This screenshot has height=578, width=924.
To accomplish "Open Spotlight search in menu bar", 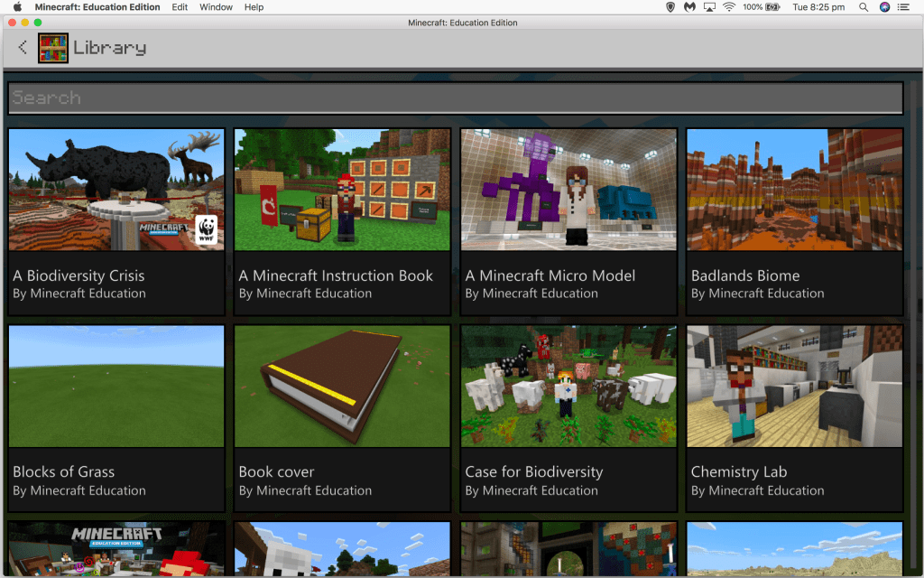I will 864,7.
